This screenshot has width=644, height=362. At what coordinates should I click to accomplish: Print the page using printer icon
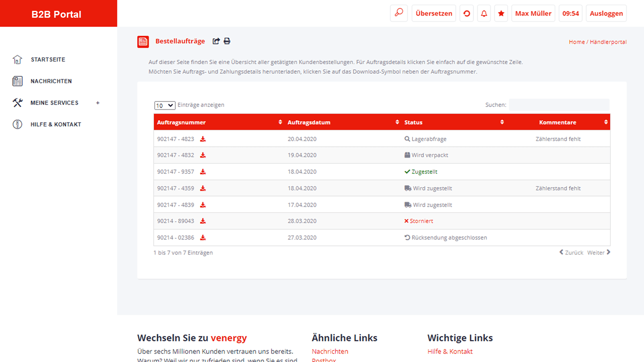click(227, 41)
